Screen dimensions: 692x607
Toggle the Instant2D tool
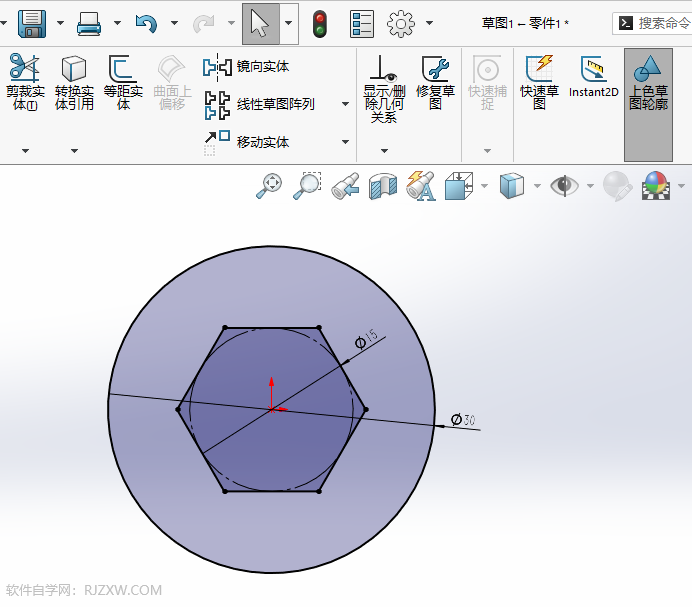(594, 76)
